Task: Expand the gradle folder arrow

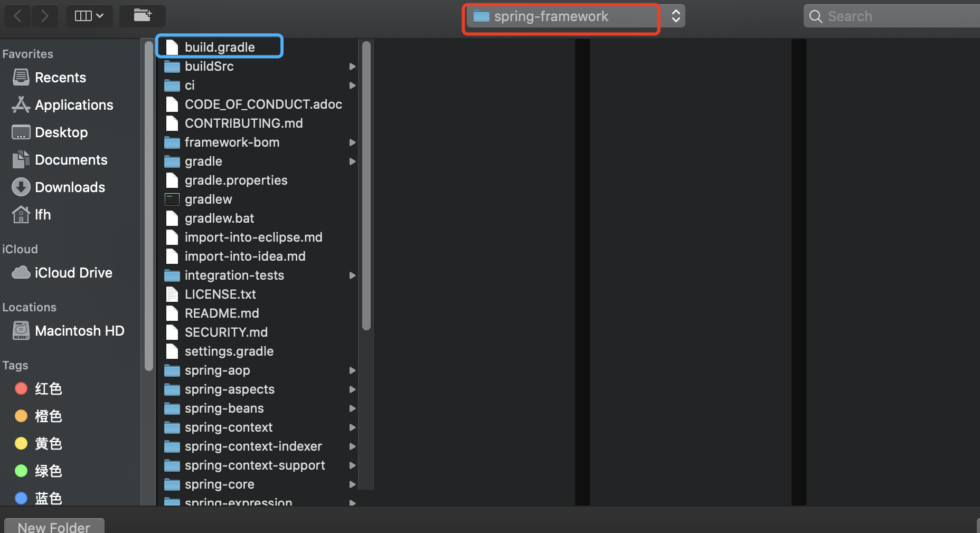Action: pyautogui.click(x=352, y=161)
